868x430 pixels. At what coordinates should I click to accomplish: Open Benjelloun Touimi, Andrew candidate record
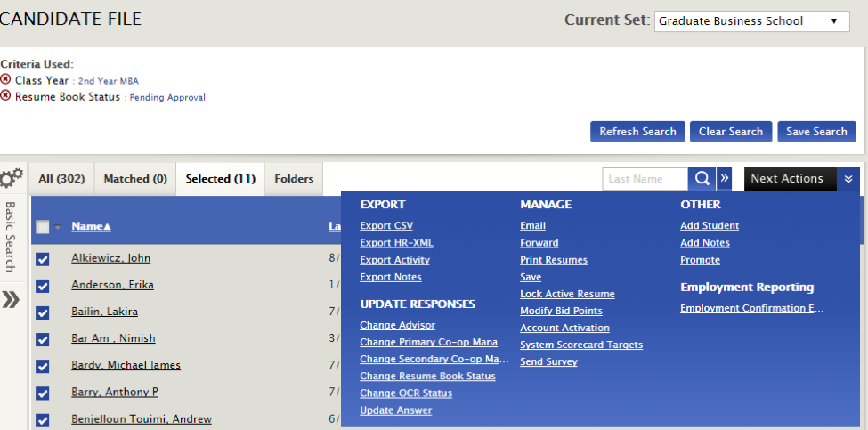[x=142, y=419]
